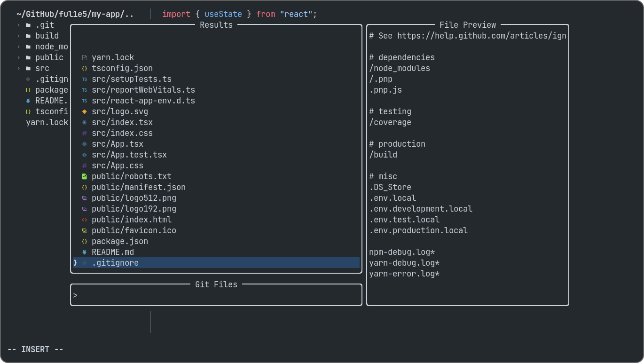644x363 pixels.
Task: Open package.json from results list
Action: pos(119,242)
